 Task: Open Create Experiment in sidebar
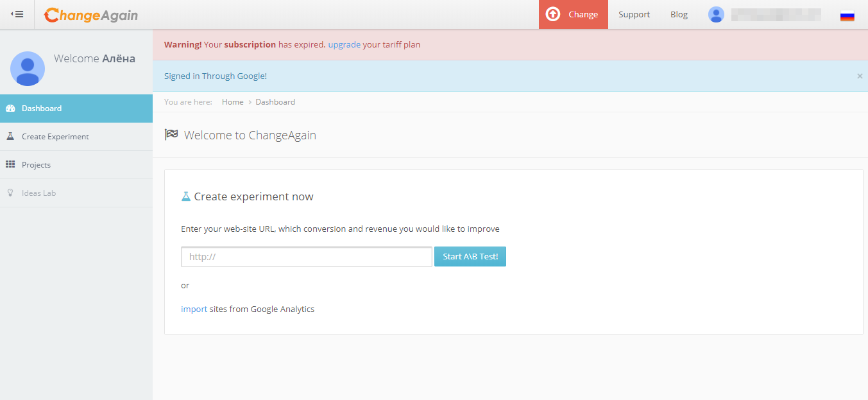(76, 137)
